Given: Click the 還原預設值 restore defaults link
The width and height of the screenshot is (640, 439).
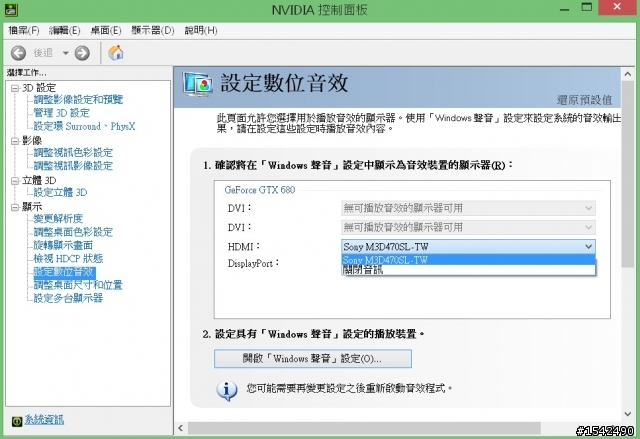Looking at the screenshot, I should tap(584, 100).
